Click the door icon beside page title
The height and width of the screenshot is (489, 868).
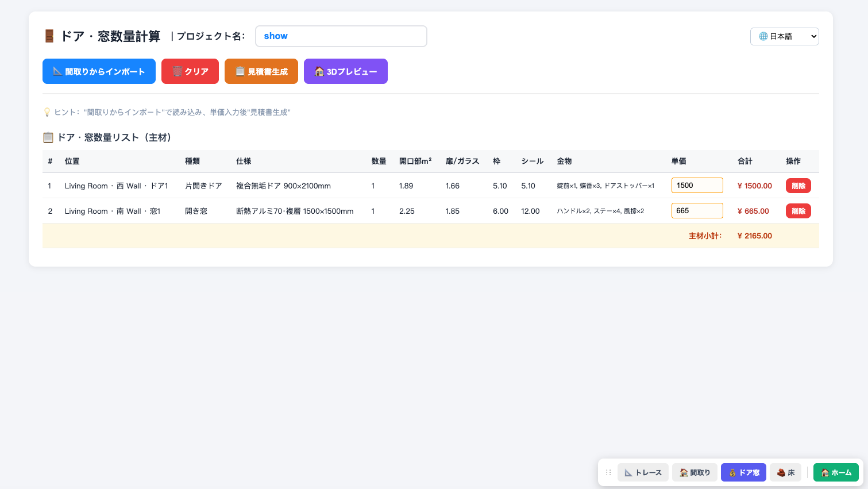tap(49, 36)
